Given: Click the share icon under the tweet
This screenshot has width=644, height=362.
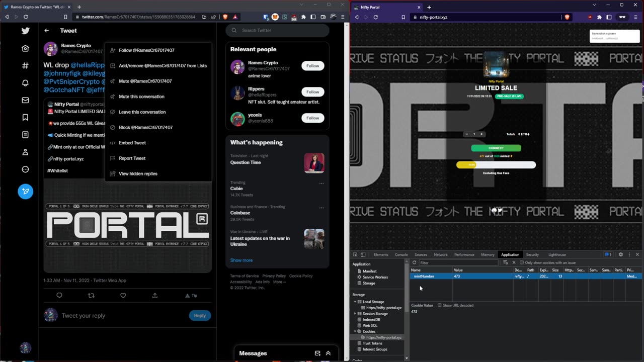Looking at the screenshot, I should pyautogui.click(x=155, y=296).
